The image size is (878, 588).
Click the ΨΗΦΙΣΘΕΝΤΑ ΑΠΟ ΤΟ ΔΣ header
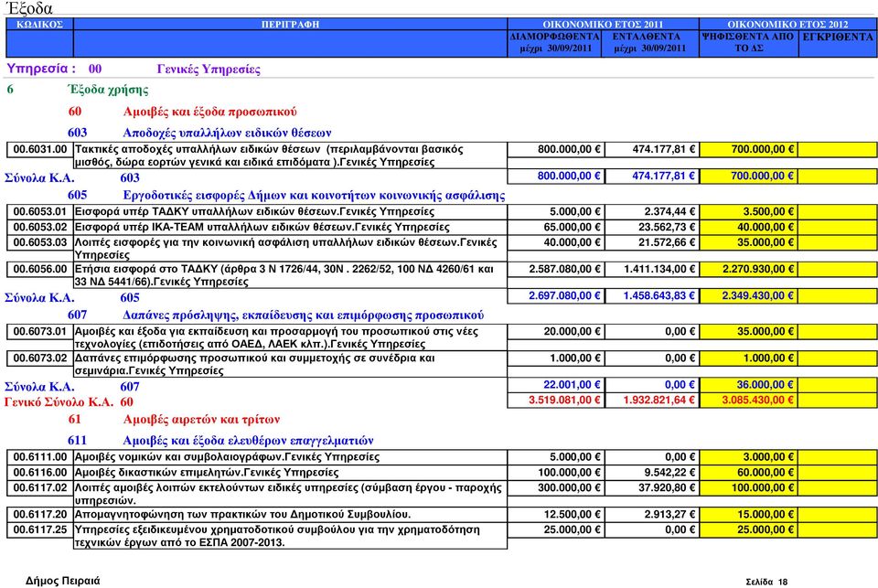[749, 43]
